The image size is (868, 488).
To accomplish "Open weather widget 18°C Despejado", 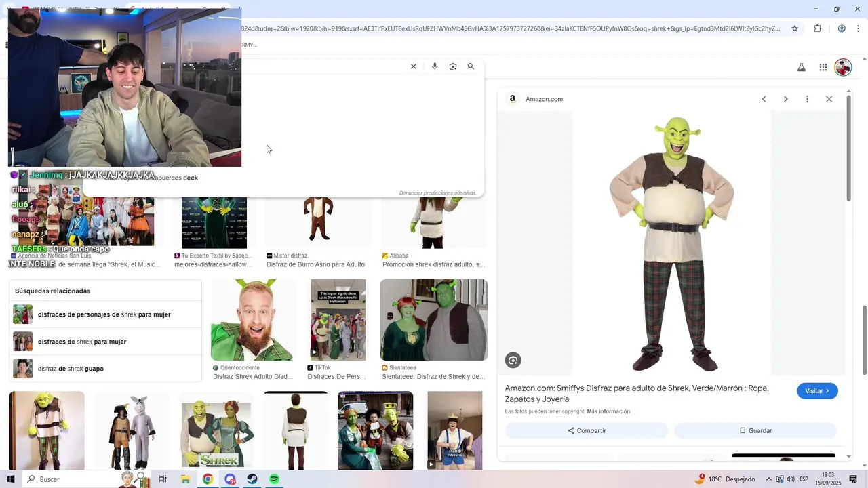I will [x=724, y=479].
